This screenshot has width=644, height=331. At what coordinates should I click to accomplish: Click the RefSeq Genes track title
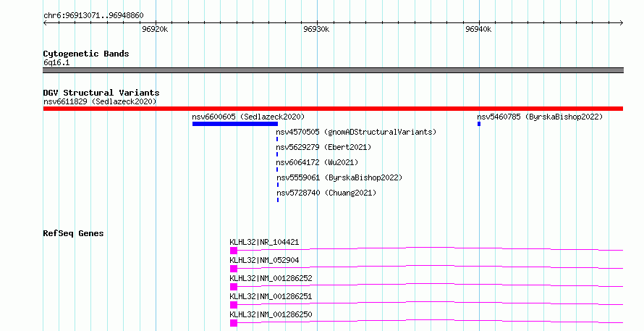pyautogui.click(x=73, y=233)
